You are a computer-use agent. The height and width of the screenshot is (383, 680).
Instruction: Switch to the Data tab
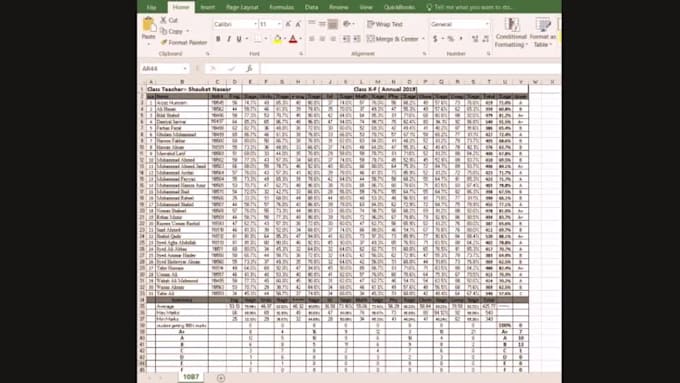point(311,7)
